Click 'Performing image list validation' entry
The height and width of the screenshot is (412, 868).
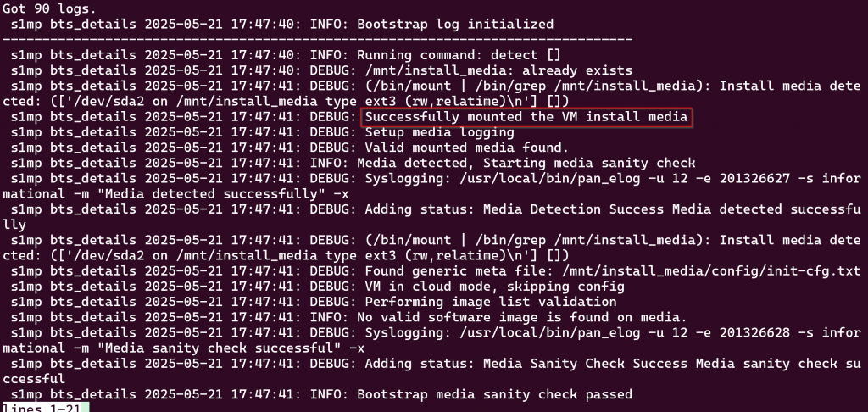pyautogui.click(x=491, y=302)
